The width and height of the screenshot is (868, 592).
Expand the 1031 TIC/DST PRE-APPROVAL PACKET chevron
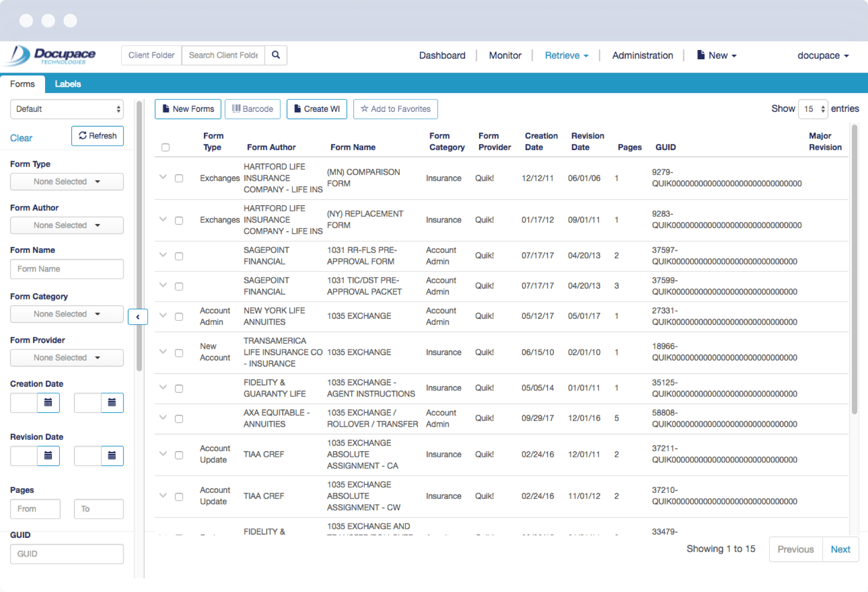[163, 285]
